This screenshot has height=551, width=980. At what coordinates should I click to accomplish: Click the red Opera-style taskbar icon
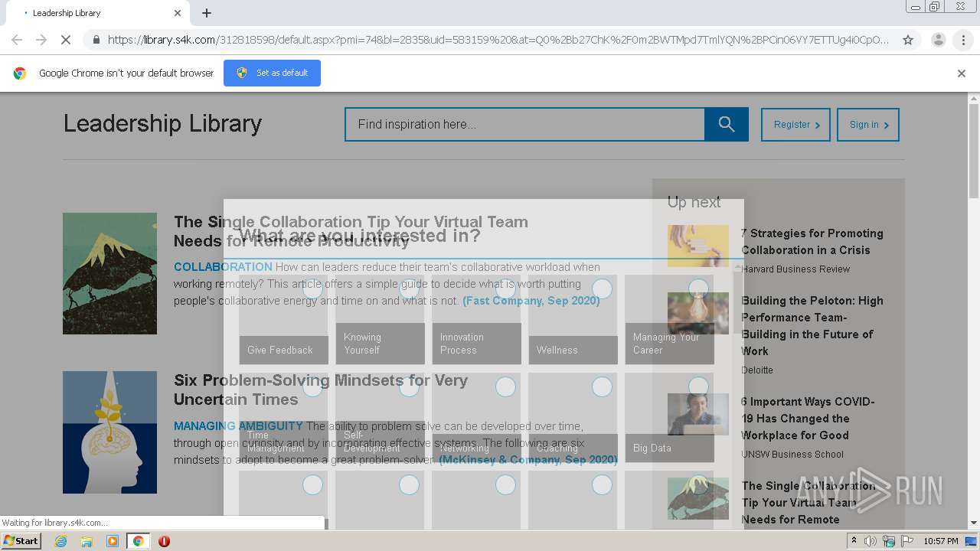pos(164,541)
